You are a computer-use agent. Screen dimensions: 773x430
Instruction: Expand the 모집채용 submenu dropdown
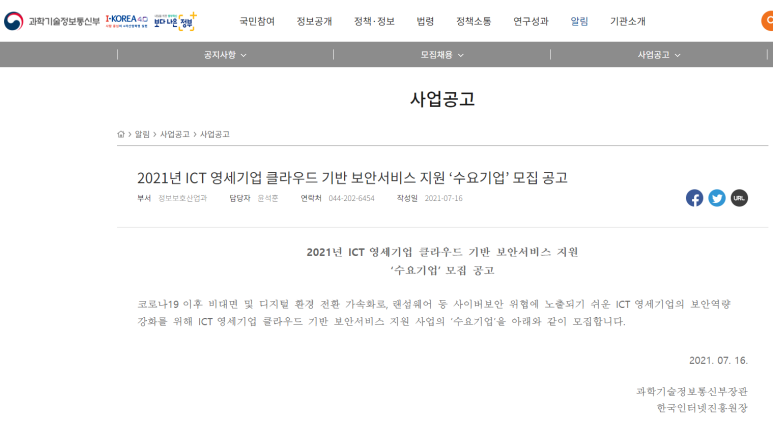coord(442,55)
